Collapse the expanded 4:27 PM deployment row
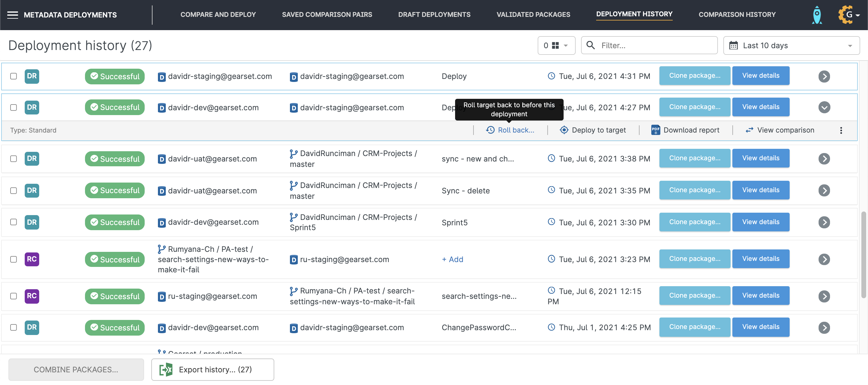868x385 pixels. click(824, 108)
